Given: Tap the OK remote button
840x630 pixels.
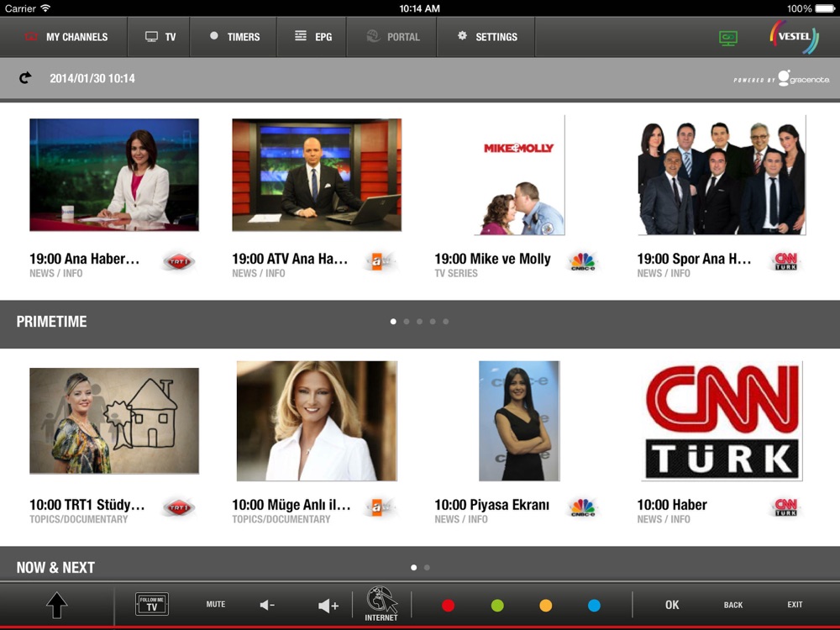Looking at the screenshot, I should pyautogui.click(x=672, y=605).
